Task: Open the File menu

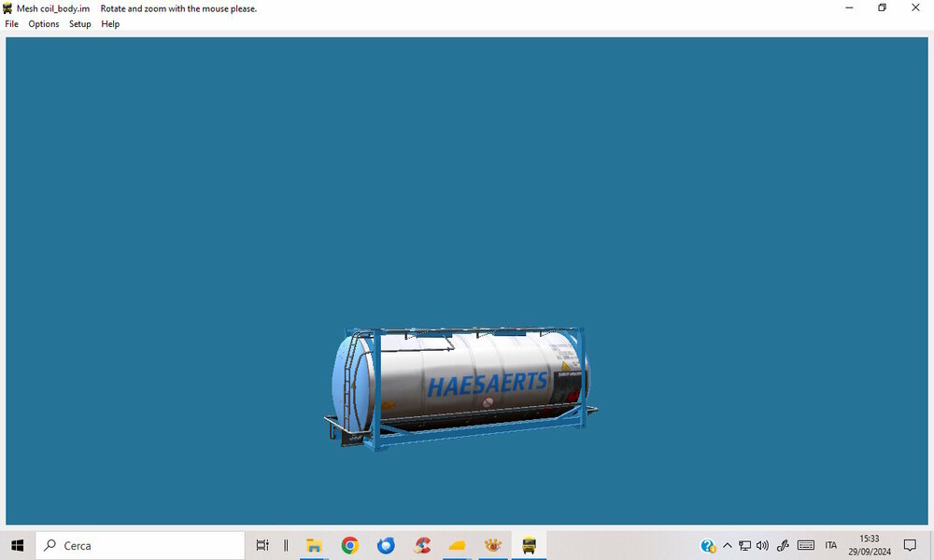Action: tap(12, 24)
